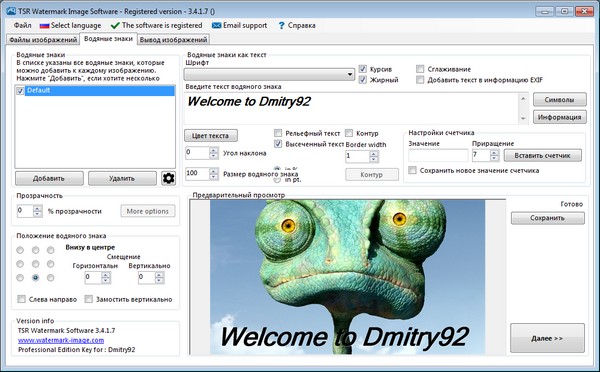Decrease Приращение increment spinner value

(494, 158)
